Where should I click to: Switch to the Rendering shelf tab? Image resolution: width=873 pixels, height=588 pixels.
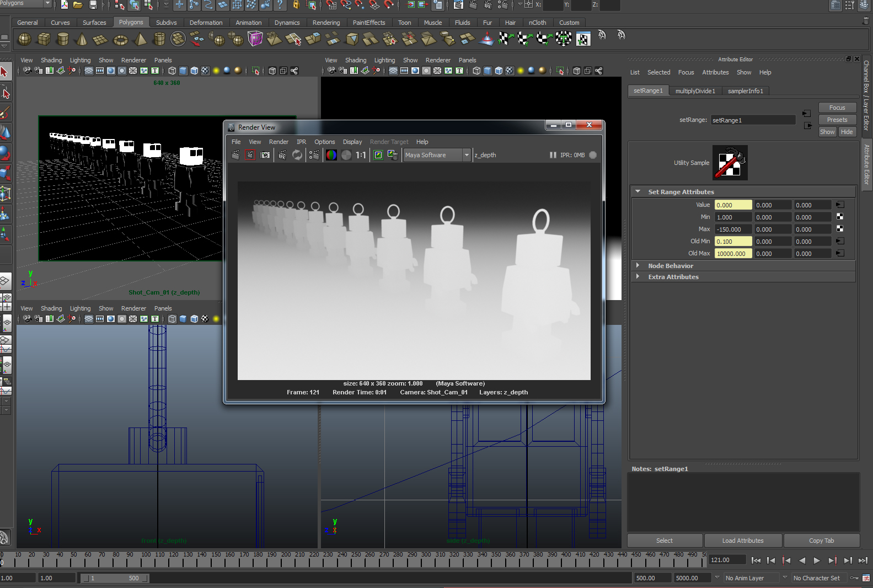326,23
